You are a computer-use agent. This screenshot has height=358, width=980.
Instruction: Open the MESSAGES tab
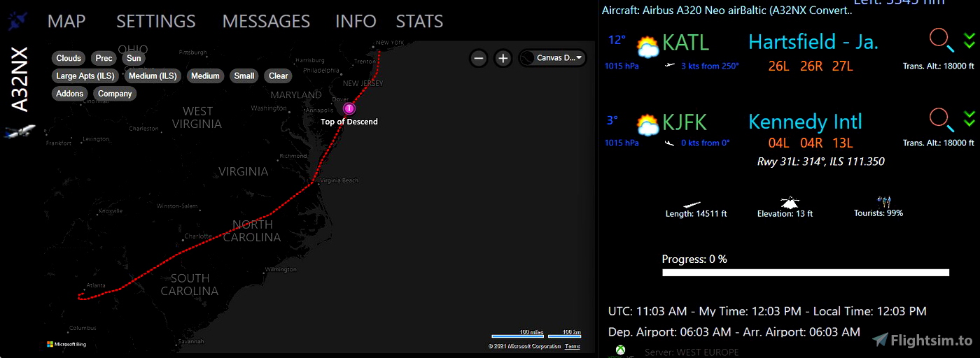tap(266, 21)
